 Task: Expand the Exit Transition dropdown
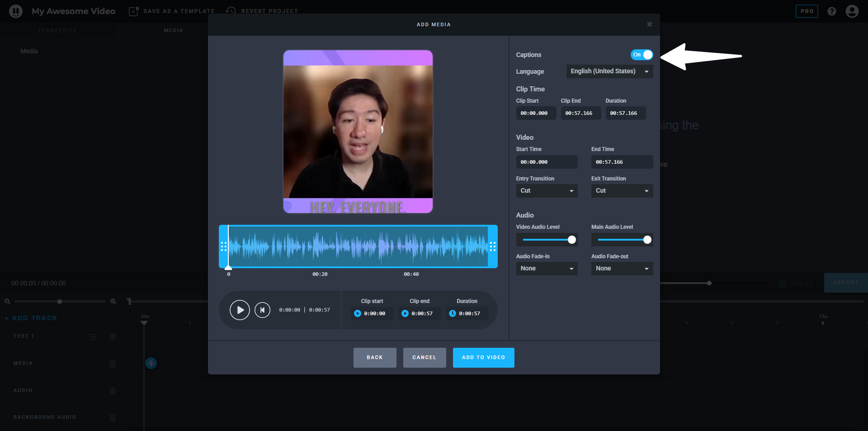coord(622,191)
